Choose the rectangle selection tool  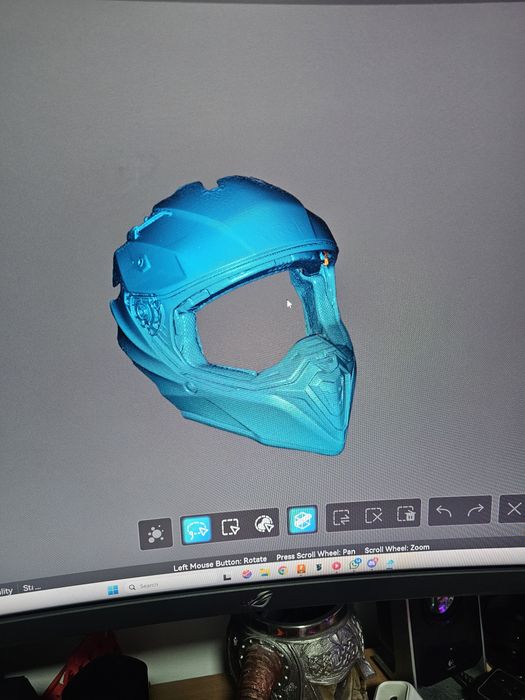(x=230, y=527)
